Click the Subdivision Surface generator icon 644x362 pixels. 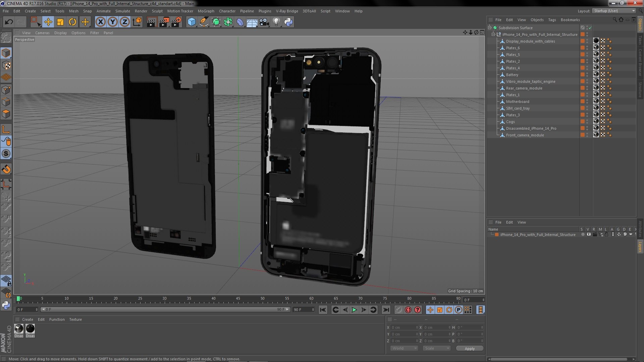click(216, 22)
